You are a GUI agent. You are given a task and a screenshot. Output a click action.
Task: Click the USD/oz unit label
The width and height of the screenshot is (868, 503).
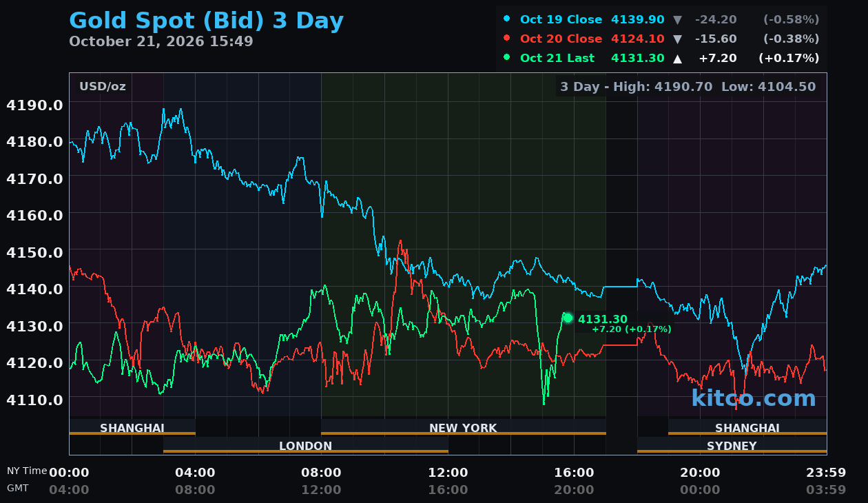pos(103,86)
